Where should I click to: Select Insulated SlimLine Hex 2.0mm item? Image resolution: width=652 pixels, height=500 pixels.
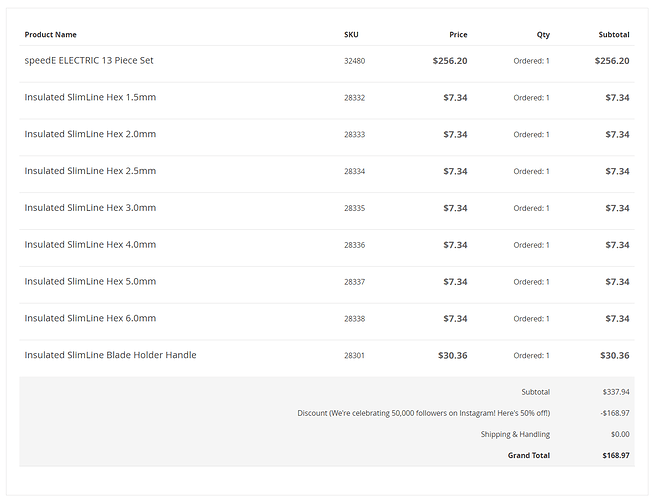[90, 135]
